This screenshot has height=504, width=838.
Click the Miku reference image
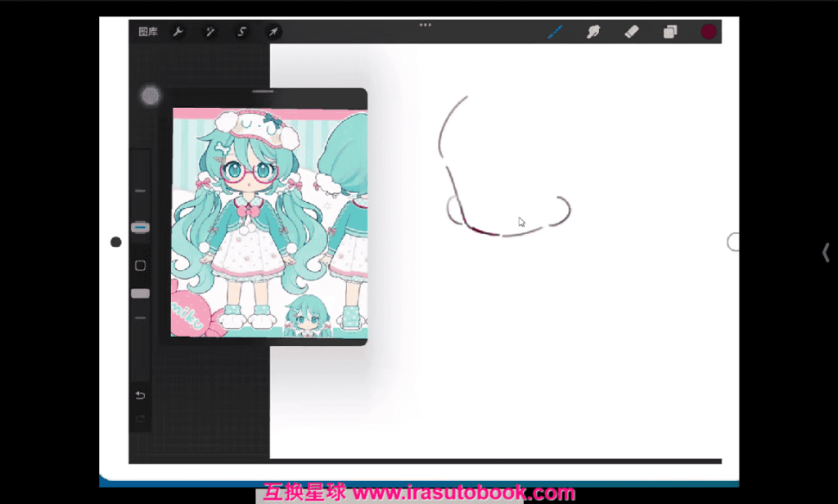point(269,223)
